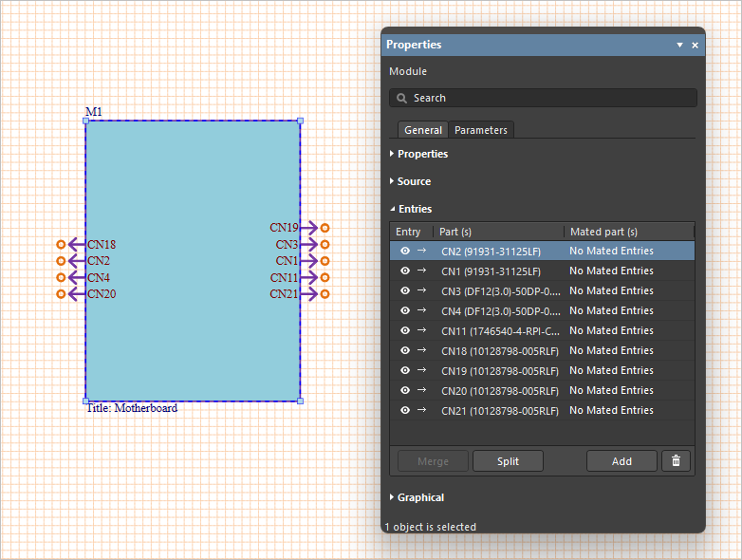Click the CN18 connector port on module

(73, 245)
